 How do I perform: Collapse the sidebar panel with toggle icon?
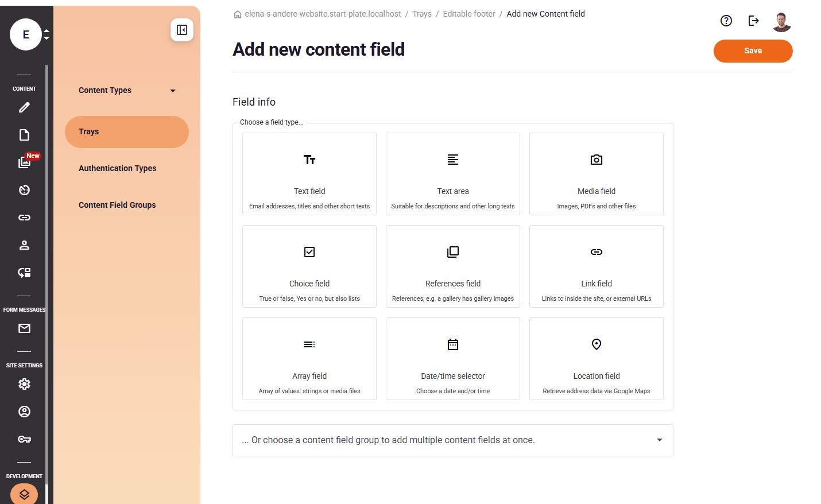tap(182, 30)
